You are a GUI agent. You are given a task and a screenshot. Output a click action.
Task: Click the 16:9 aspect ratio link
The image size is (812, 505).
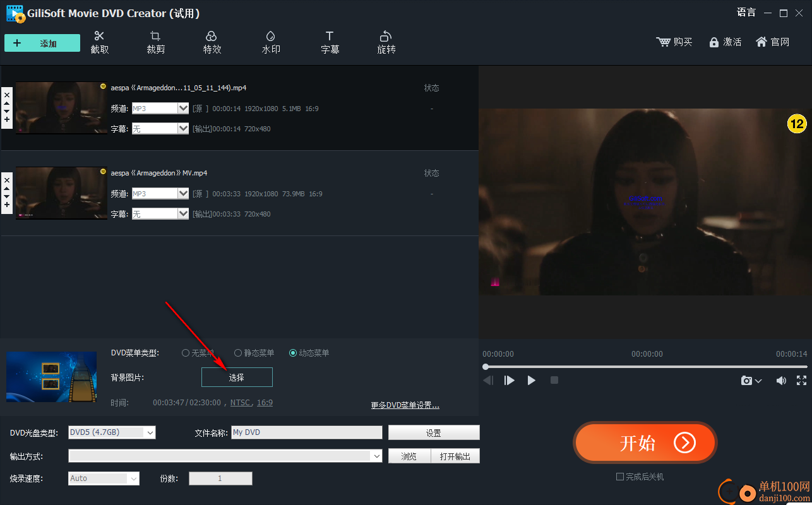pos(265,402)
